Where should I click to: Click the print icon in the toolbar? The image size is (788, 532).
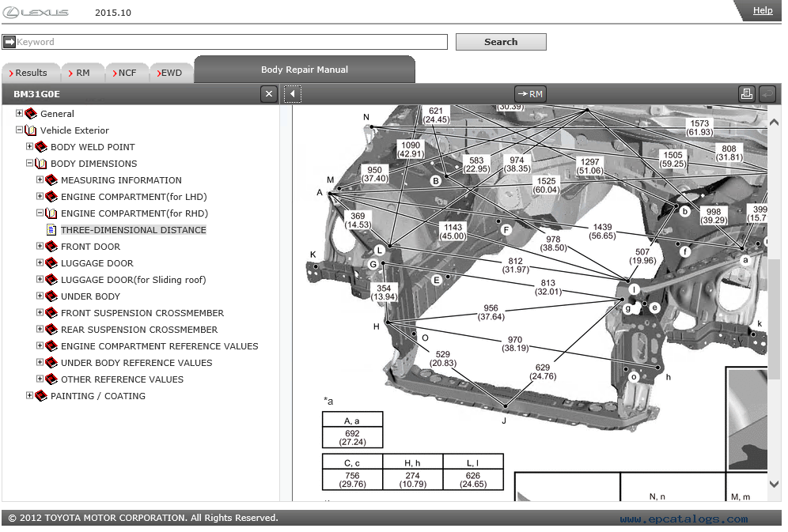pyautogui.click(x=746, y=94)
